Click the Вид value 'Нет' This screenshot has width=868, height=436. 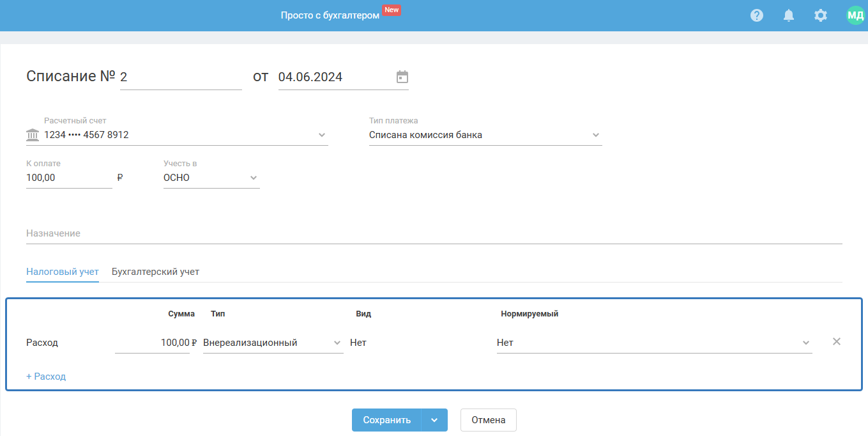coord(358,343)
